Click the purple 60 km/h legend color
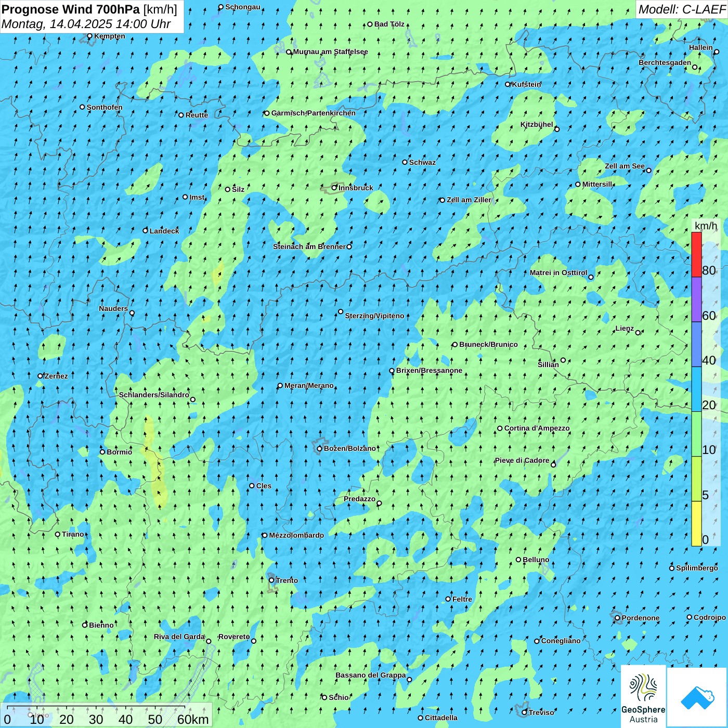The height and width of the screenshot is (728, 728). [696, 300]
